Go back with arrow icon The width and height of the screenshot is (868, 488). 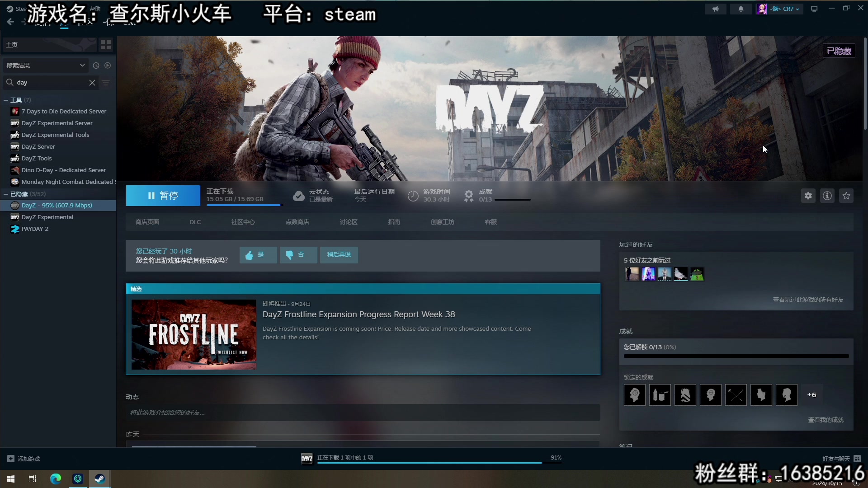pyautogui.click(x=10, y=22)
